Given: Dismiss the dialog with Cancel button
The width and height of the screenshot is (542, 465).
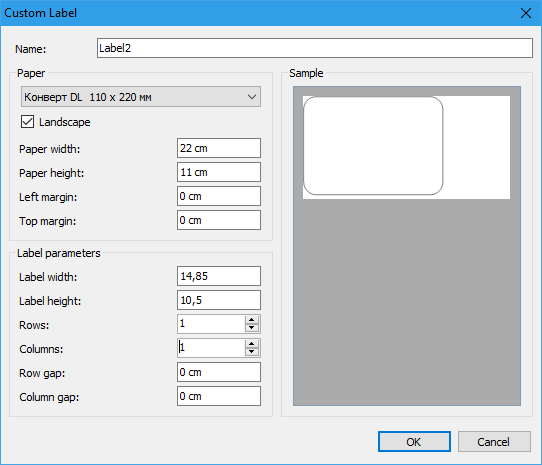Looking at the screenshot, I should click(494, 441).
